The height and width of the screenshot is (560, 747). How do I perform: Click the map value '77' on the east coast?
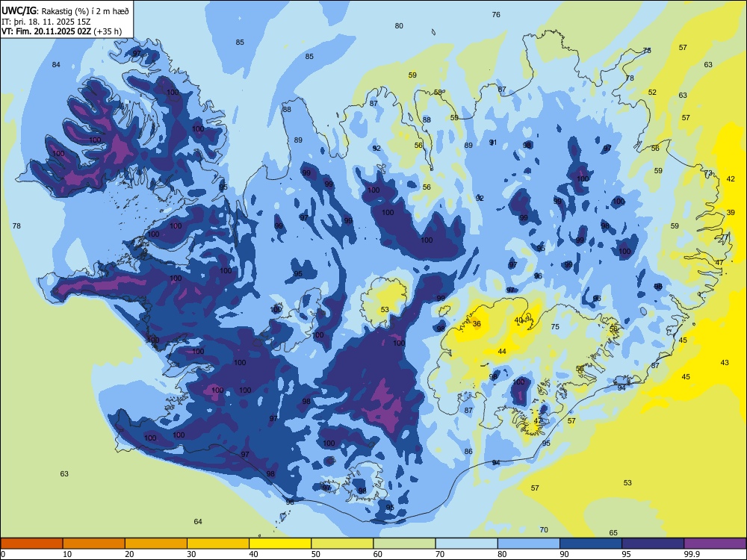tap(724, 237)
